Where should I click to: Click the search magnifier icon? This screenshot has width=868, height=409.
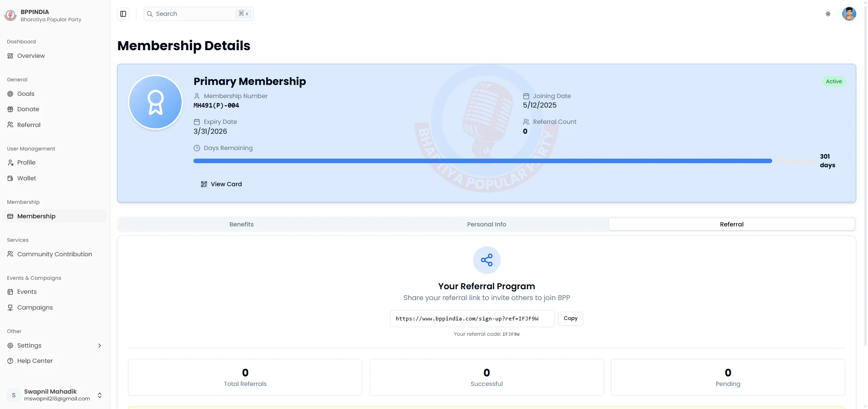(x=150, y=14)
